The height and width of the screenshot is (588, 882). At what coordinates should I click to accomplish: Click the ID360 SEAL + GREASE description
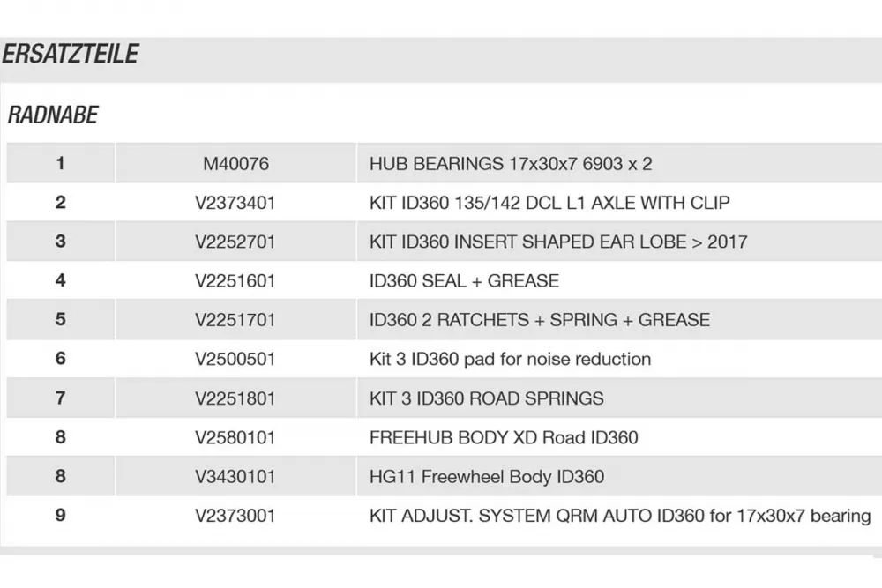[x=464, y=280]
